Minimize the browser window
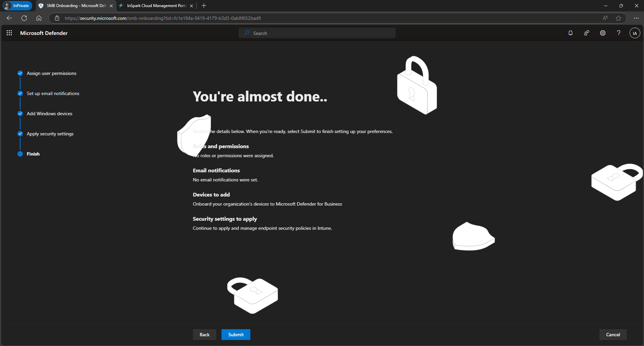This screenshot has height=346, width=644. (605, 6)
